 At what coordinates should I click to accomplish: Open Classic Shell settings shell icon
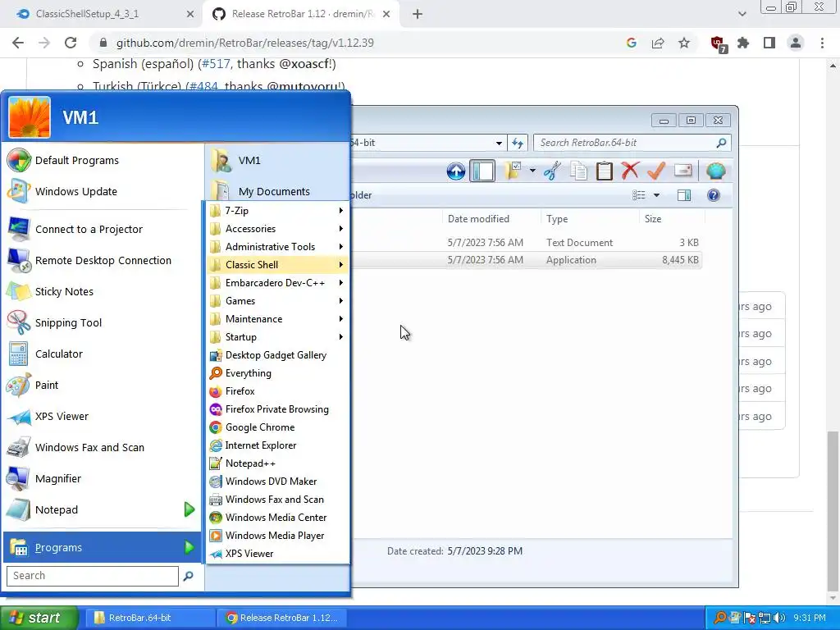715,171
